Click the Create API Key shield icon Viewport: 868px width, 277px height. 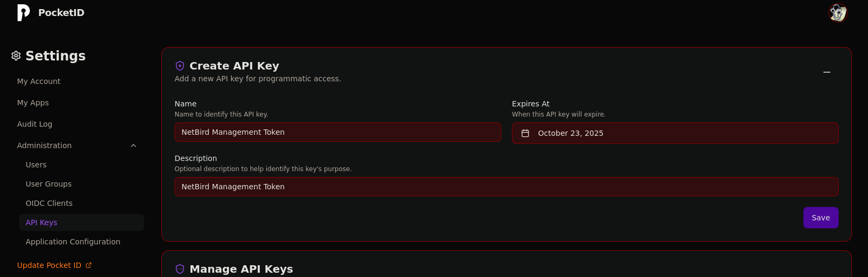pyautogui.click(x=180, y=66)
